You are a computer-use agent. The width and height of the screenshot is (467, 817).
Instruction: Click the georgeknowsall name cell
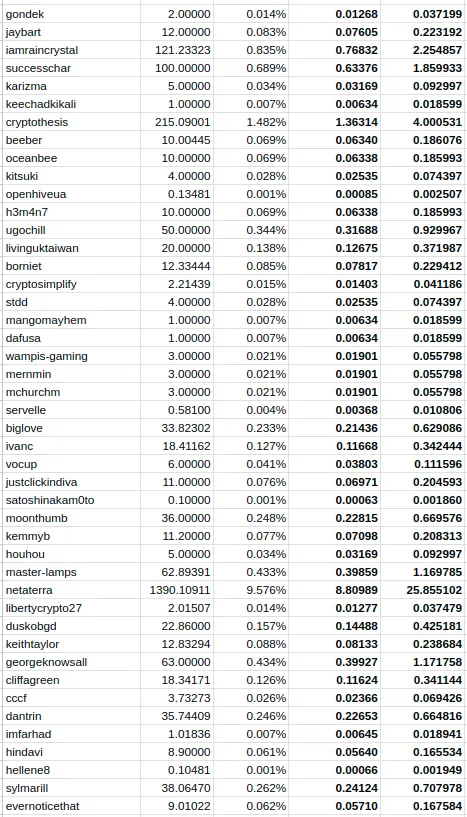(x=70, y=662)
